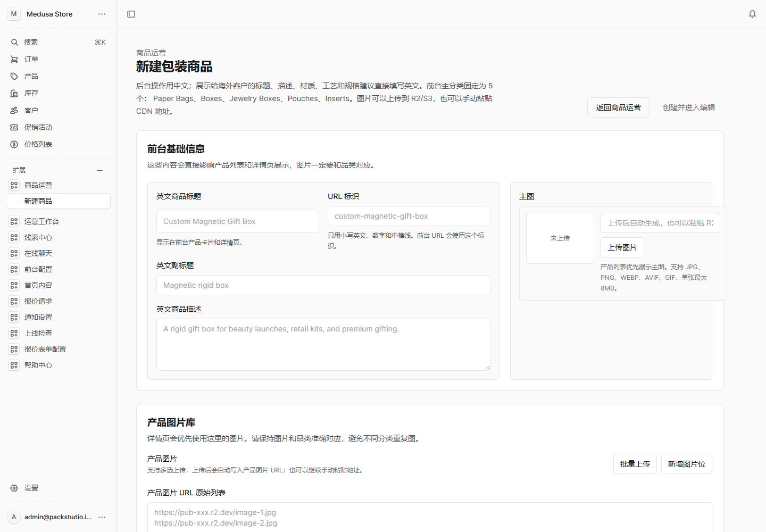
Task: Click the 设置 gear icon
Action: (x=14, y=488)
